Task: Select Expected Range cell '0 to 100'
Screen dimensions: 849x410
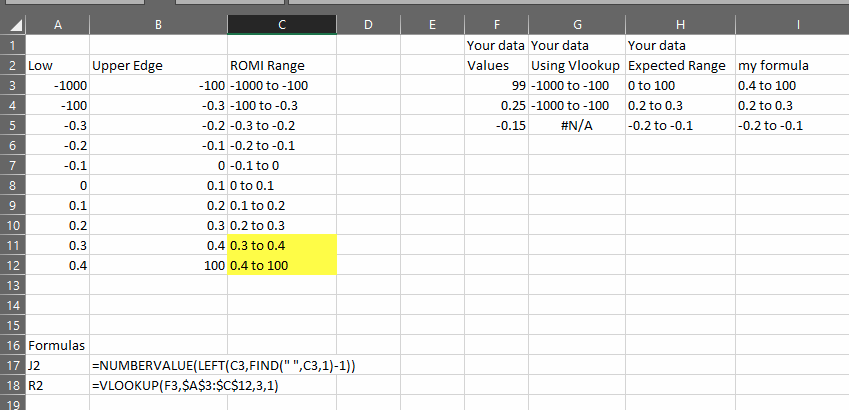Action: point(681,86)
